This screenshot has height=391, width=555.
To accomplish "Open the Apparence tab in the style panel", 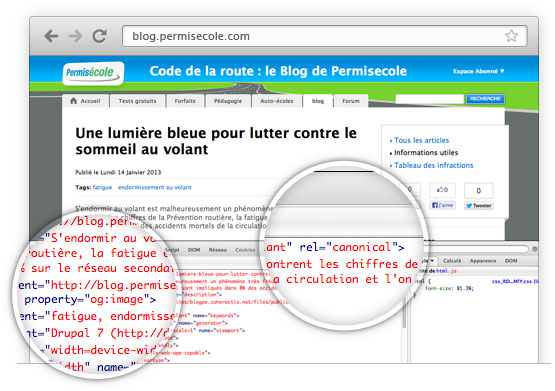I will coord(483,261).
